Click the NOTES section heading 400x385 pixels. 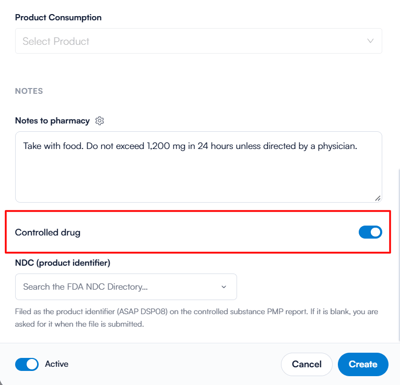click(29, 91)
